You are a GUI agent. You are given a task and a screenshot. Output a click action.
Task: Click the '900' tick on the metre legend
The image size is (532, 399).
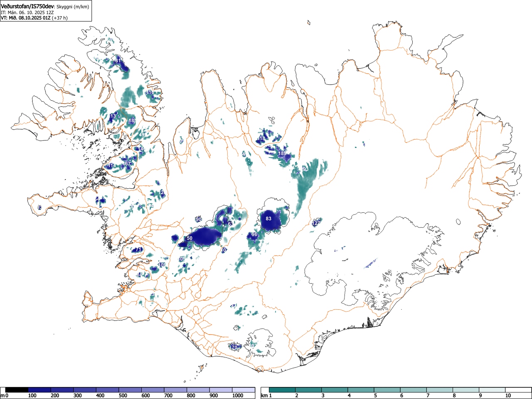click(213, 396)
